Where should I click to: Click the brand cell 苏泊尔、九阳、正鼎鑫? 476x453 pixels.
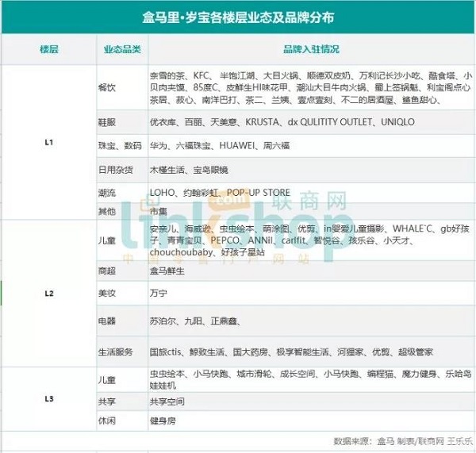click(311, 321)
